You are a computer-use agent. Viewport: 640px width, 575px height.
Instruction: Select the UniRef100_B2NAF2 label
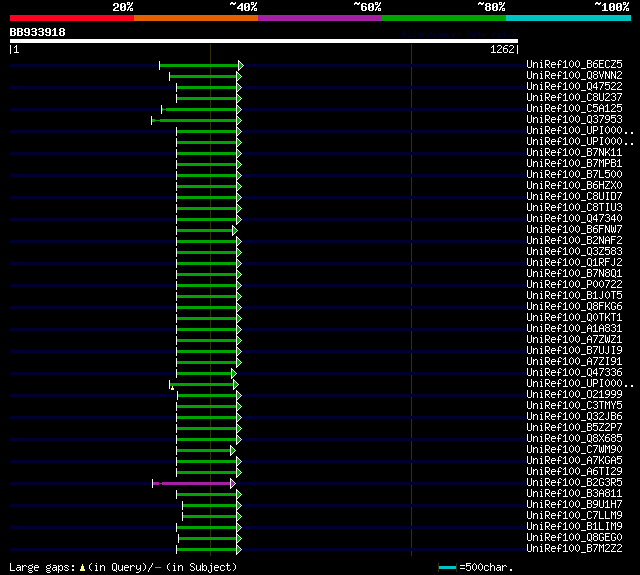pos(574,240)
